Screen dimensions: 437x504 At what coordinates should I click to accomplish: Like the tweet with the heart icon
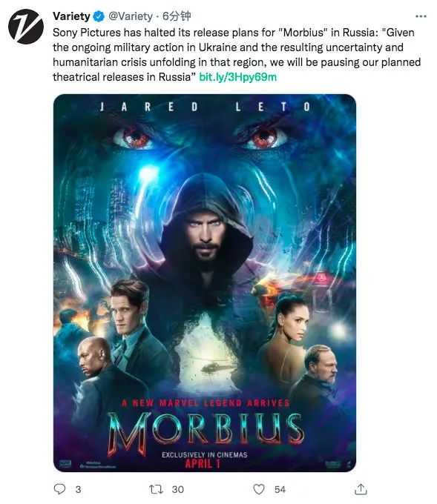(x=259, y=489)
